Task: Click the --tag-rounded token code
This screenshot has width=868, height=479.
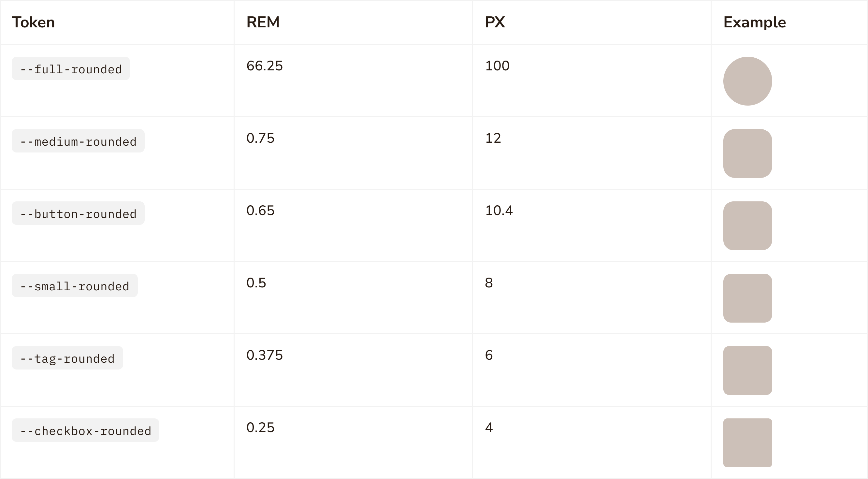Action: click(67, 358)
